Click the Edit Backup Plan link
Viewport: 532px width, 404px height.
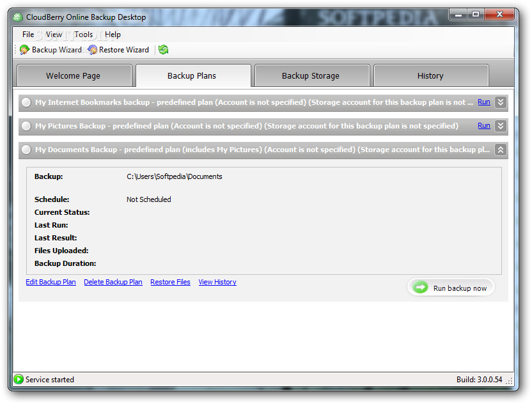(51, 282)
